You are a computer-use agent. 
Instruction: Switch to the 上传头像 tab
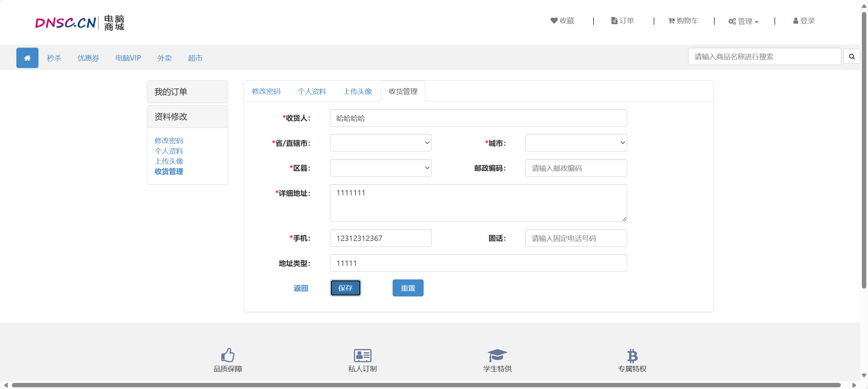(357, 91)
